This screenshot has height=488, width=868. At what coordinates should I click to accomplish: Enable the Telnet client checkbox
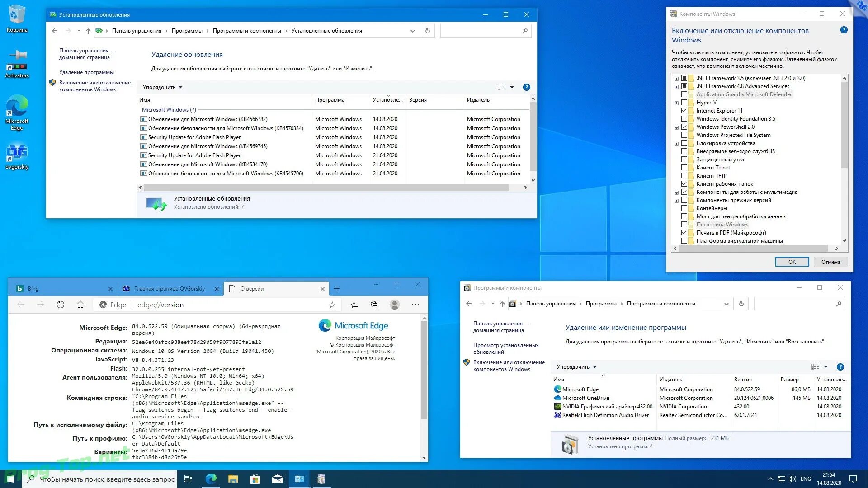coord(684,168)
